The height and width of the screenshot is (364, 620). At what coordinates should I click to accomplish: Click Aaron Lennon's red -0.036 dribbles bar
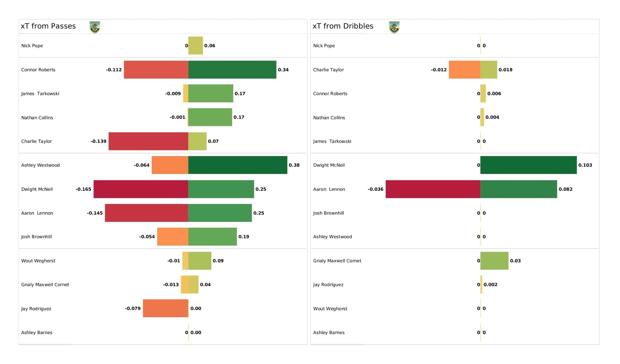coord(433,189)
